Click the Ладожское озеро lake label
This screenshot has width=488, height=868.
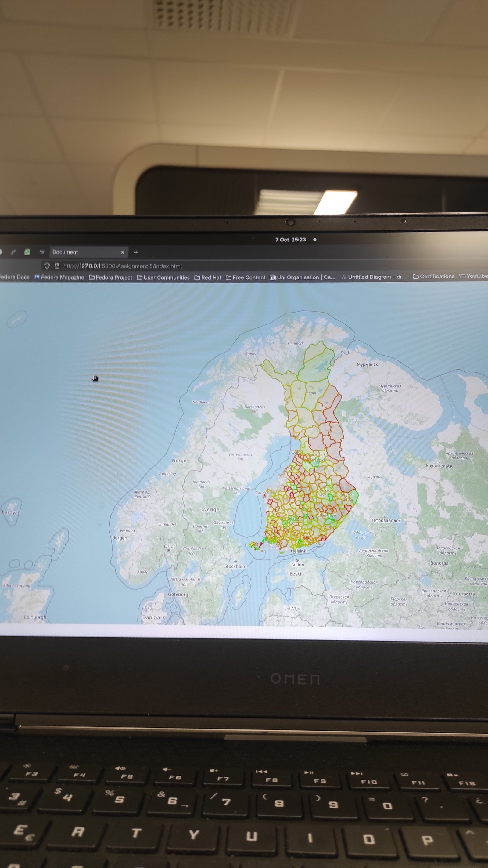[361, 535]
